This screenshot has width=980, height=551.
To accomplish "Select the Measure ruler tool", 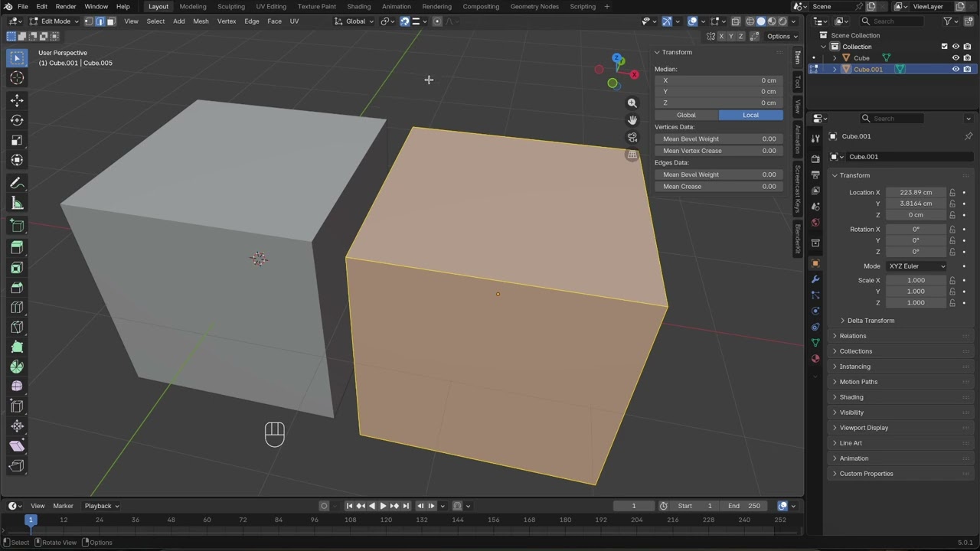I will pyautogui.click(x=17, y=204).
